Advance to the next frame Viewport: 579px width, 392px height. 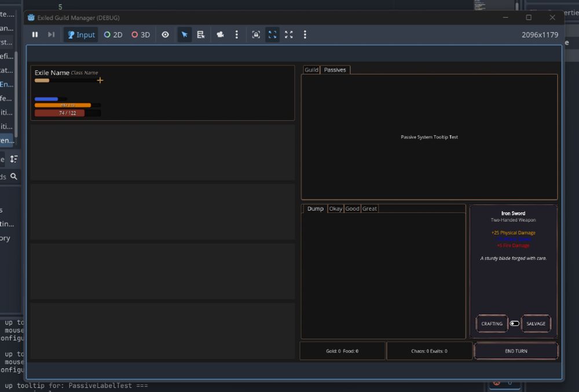click(x=52, y=34)
